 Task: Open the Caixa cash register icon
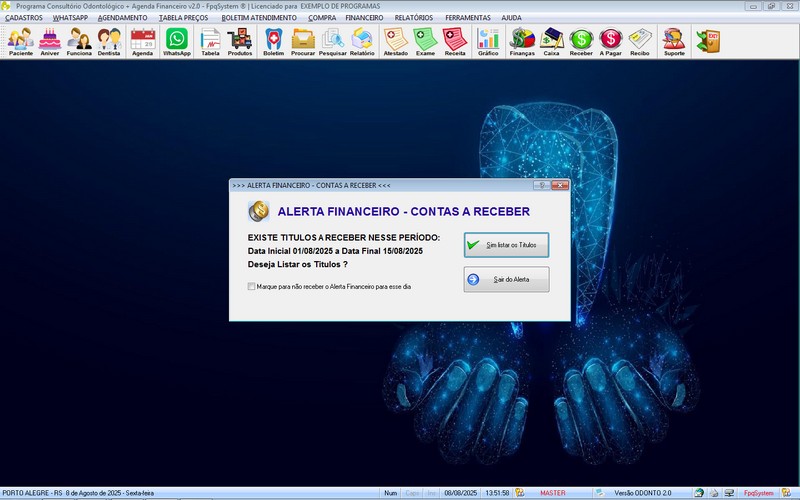tap(552, 42)
